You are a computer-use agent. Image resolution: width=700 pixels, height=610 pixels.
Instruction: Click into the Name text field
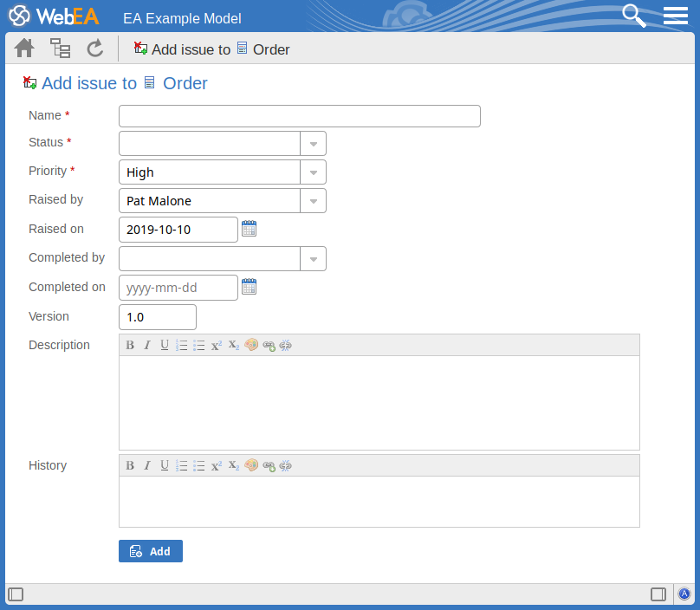299,116
